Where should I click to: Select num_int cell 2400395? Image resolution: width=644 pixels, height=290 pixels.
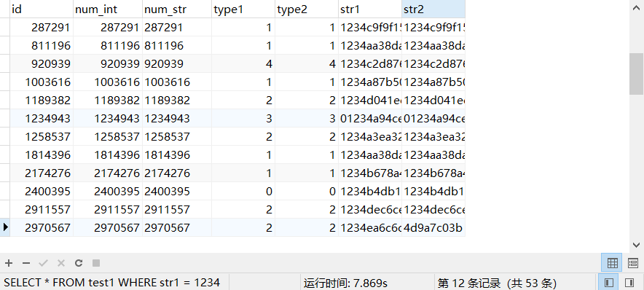click(x=108, y=191)
